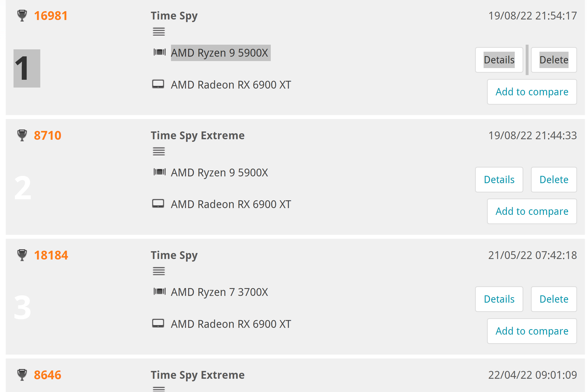The height and width of the screenshot is (392, 587).
Task: Click the trophy icon beside score 8646
Action: (22, 375)
